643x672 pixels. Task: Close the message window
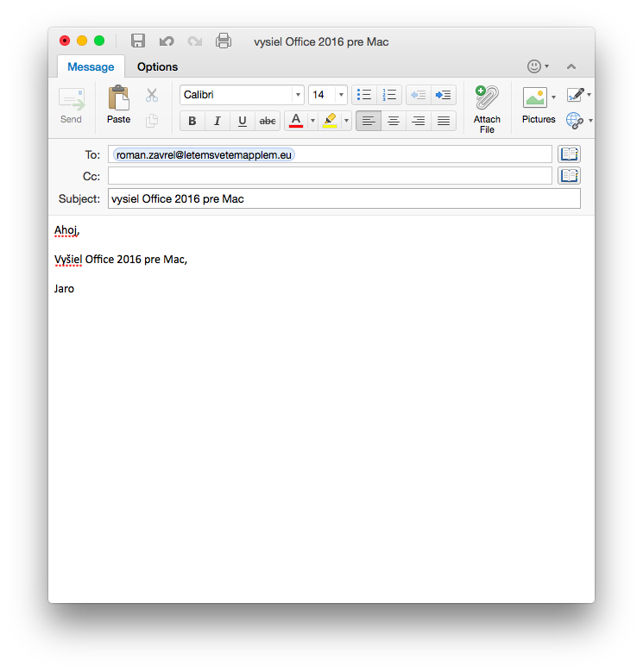pos(65,41)
